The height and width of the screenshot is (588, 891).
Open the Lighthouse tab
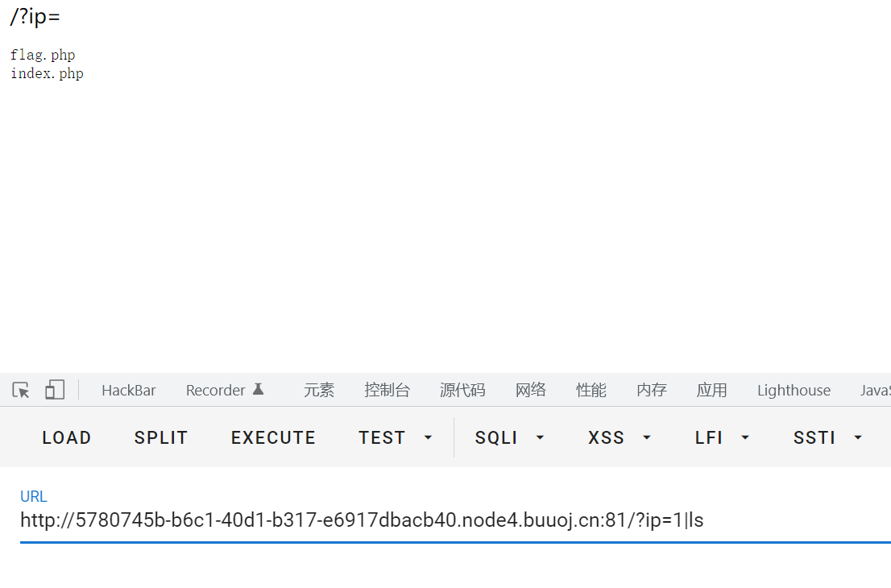pyautogui.click(x=794, y=391)
